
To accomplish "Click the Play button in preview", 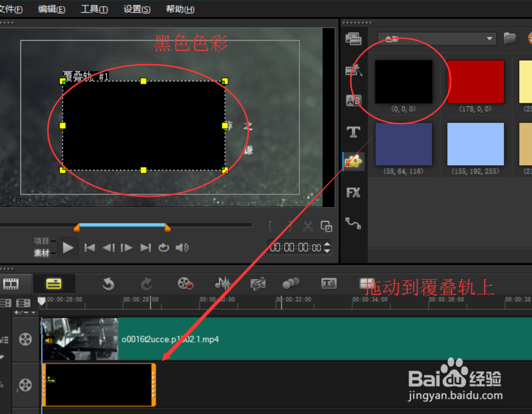I will point(68,248).
